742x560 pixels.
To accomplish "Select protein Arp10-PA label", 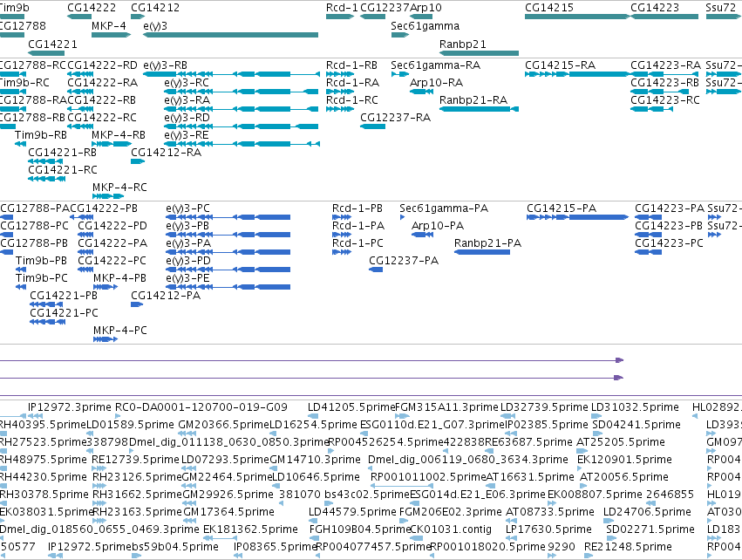I will (x=438, y=226).
